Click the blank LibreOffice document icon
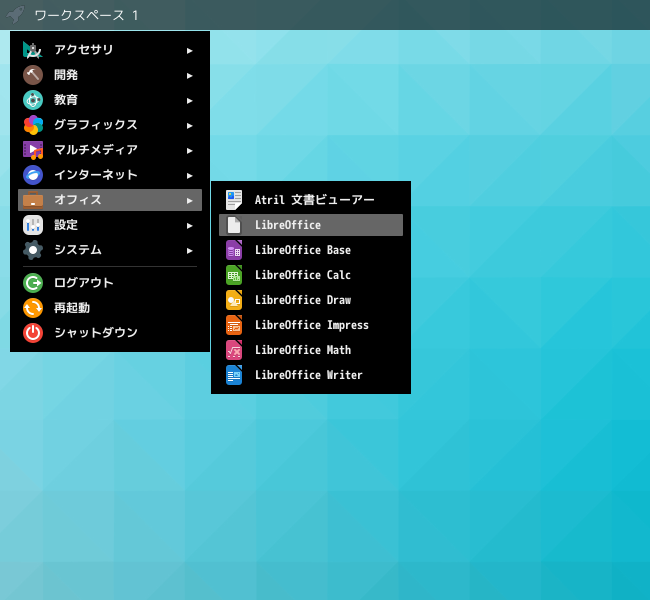The height and width of the screenshot is (600, 650). pos(234,225)
